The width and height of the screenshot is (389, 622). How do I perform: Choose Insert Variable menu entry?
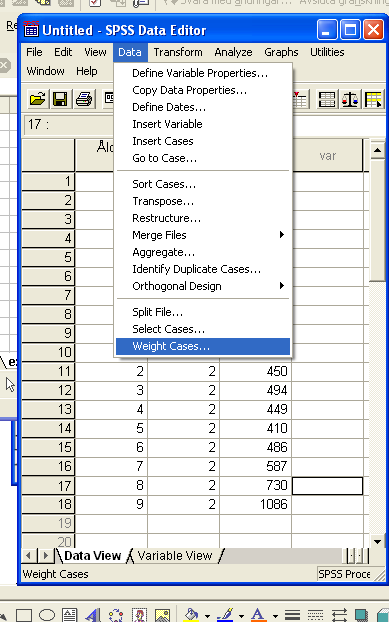[x=203, y=124]
